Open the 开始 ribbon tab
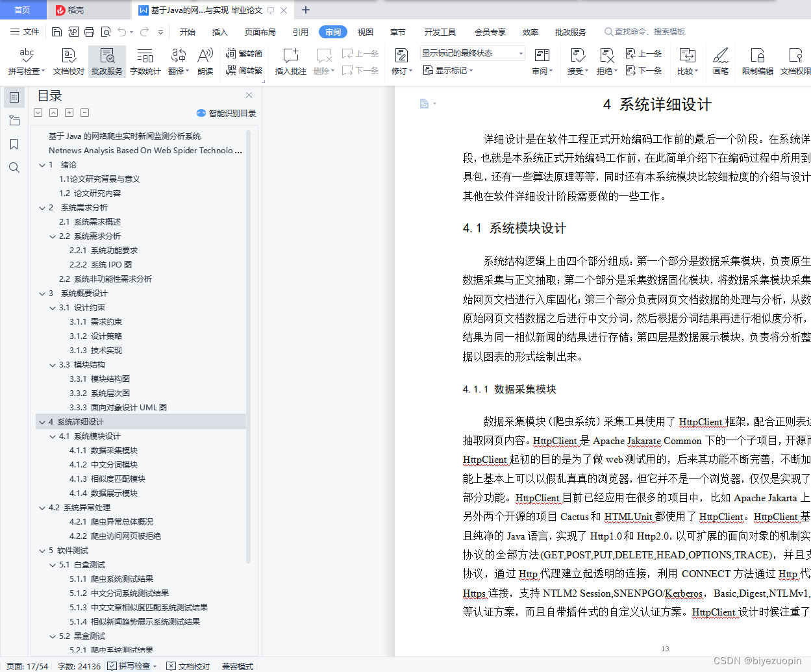 pyautogui.click(x=188, y=32)
